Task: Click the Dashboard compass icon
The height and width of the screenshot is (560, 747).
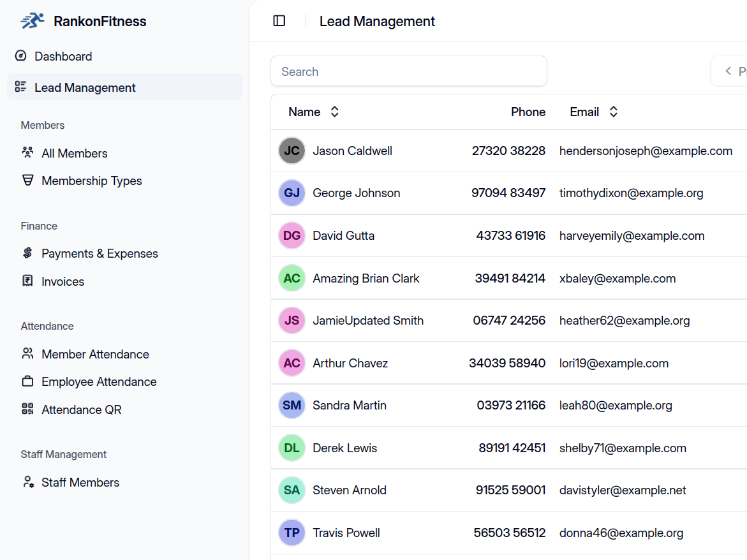Action: pos(20,55)
